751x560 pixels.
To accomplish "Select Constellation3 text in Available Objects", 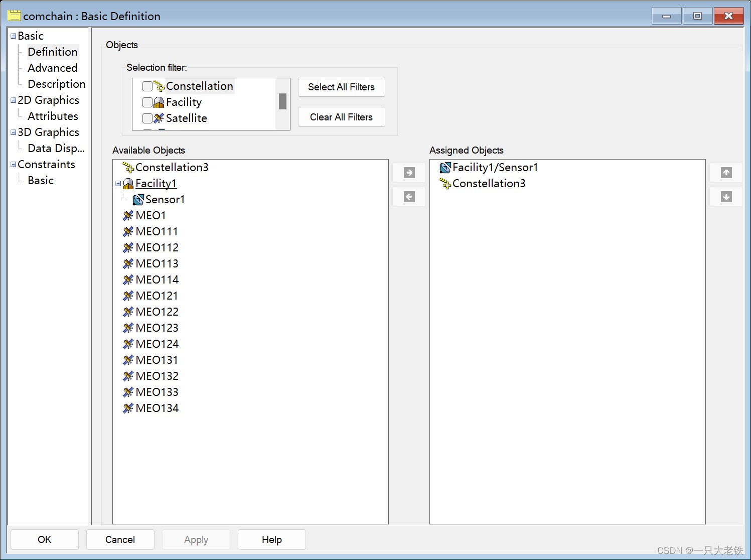I will pyautogui.click(x=172, y=168).
